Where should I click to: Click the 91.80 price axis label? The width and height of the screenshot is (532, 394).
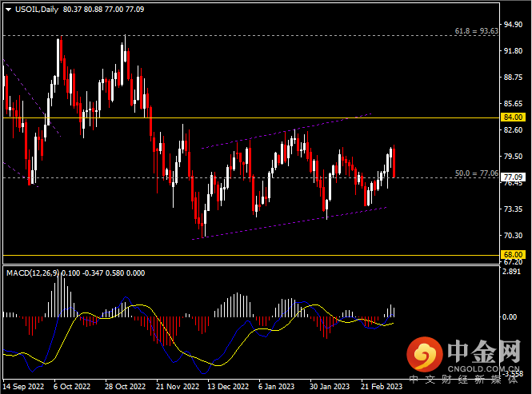[x=513, y=51]
